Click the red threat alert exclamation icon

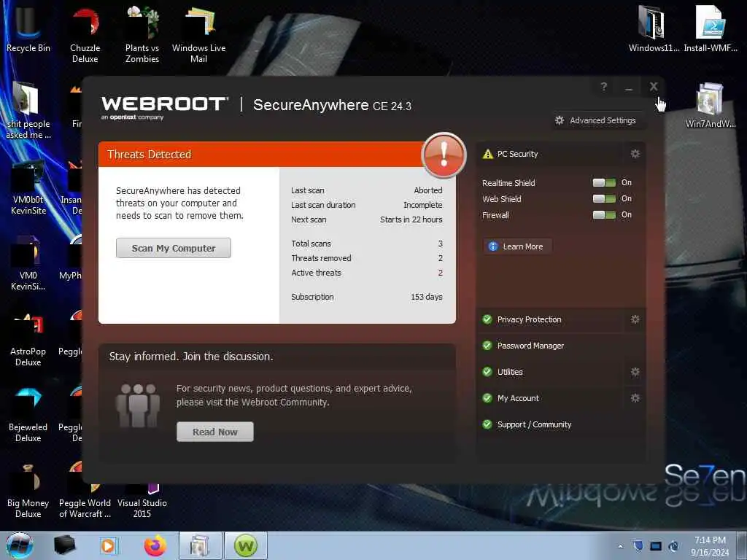click(444, 155)
